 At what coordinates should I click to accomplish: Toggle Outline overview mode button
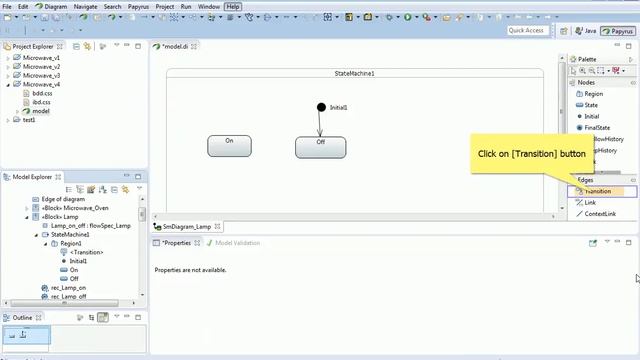pos(103,317)
